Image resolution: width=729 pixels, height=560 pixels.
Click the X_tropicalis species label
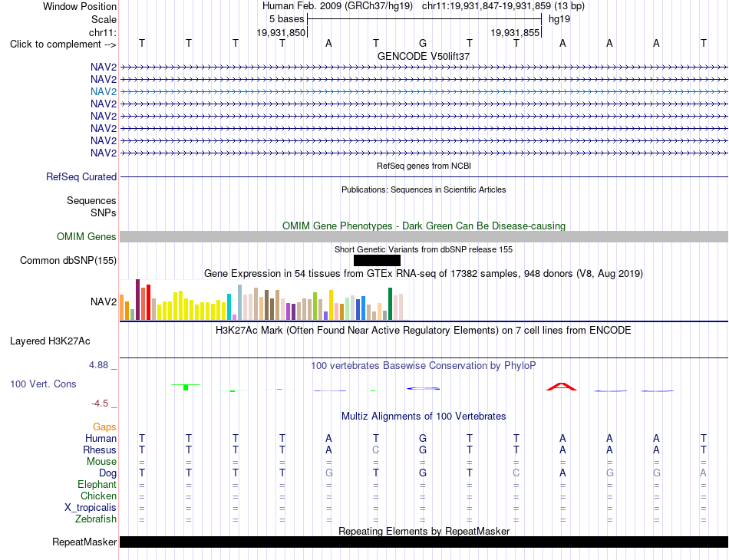(91, 508)
